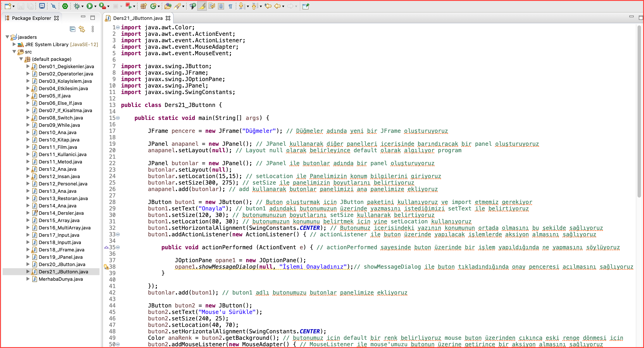Select Ders11_Film.java in Package Explorer

(58, 147)
